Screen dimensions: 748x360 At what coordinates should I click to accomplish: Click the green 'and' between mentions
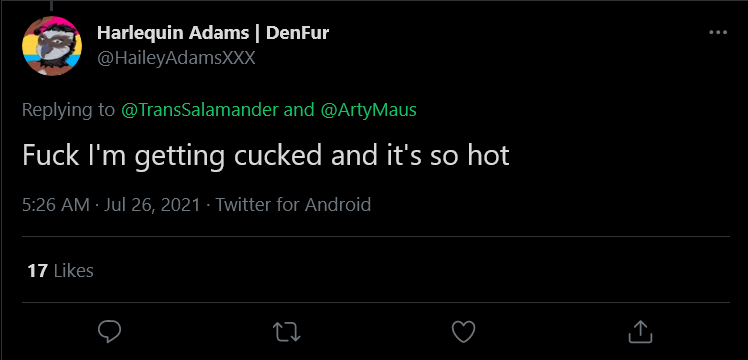pyautogui.click(x=299, y=110)
